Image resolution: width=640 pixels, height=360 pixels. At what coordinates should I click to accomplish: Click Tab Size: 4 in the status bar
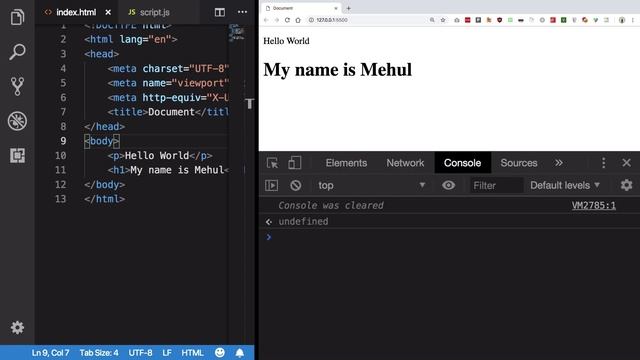99,353
